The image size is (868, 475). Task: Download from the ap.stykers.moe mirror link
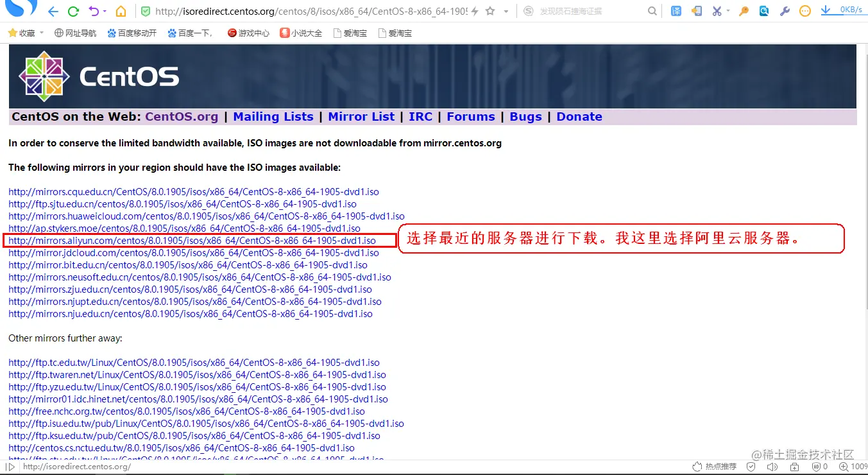184,229
